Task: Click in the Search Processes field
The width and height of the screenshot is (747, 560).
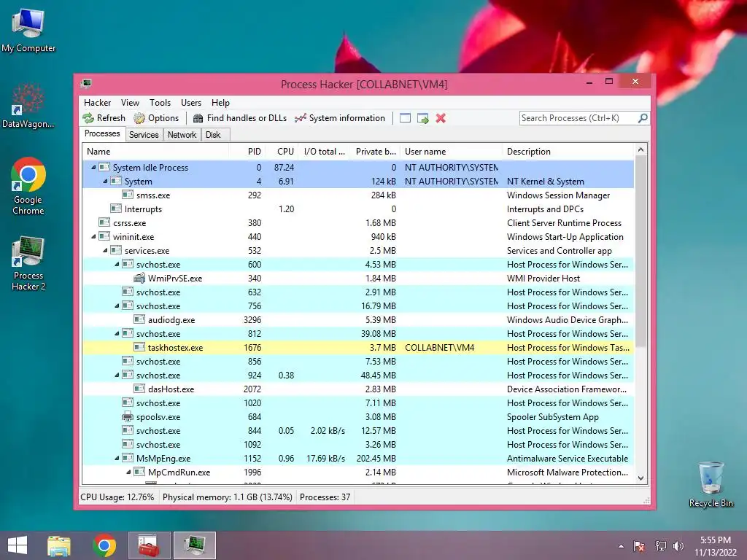Action: (578, 117)
